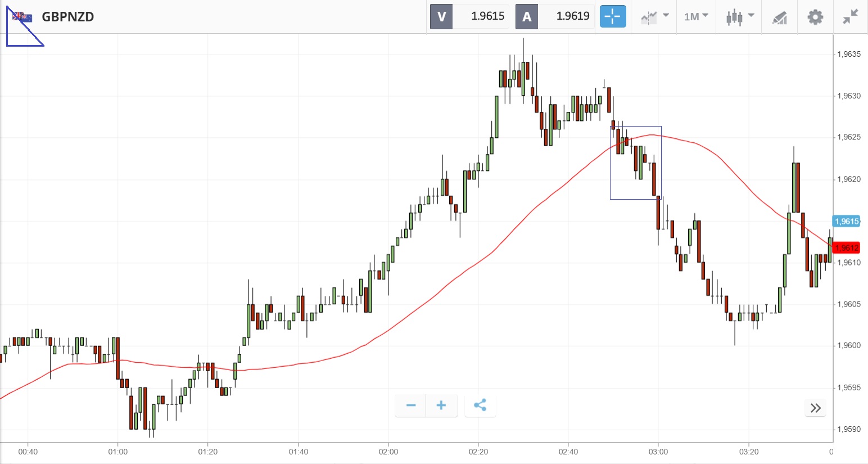The image size is (868, 464).
Task: Click the 02:00 time axis label
Action: (388, 452)
